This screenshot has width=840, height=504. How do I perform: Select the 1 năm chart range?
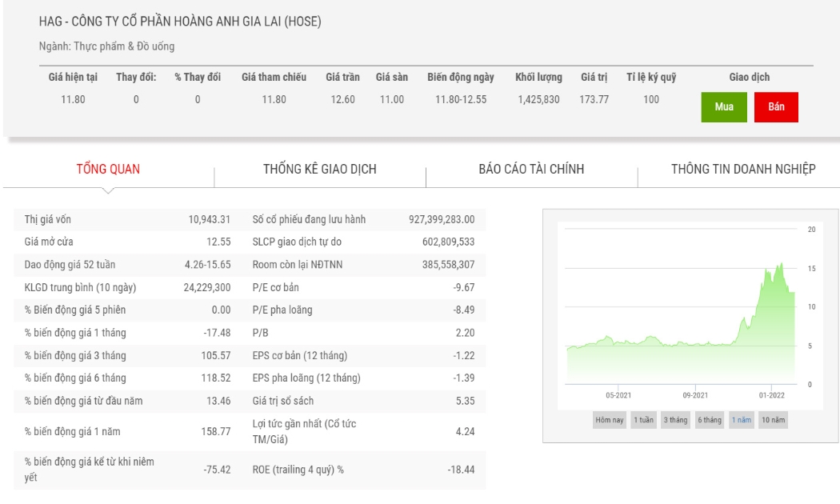[x=742, y=420]
